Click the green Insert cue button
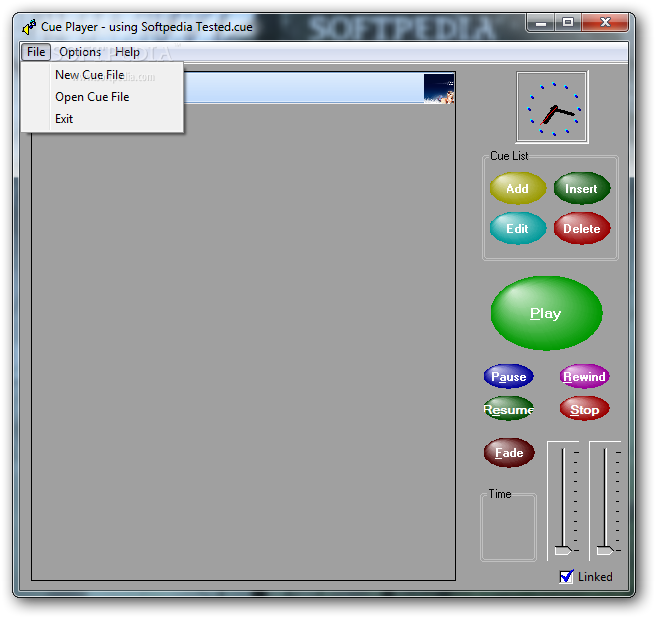The image size is (656, 618). 582,188
